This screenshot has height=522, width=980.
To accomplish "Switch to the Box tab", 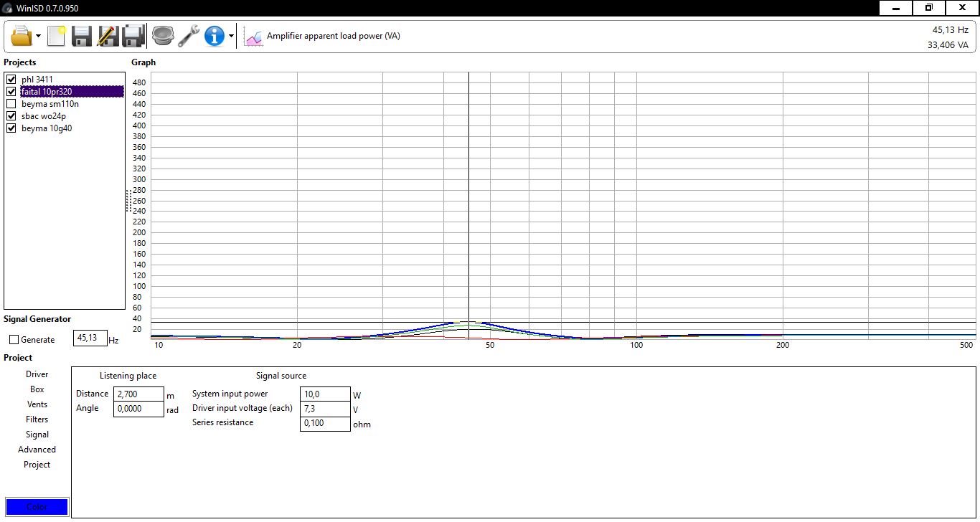I will [37, 389].
